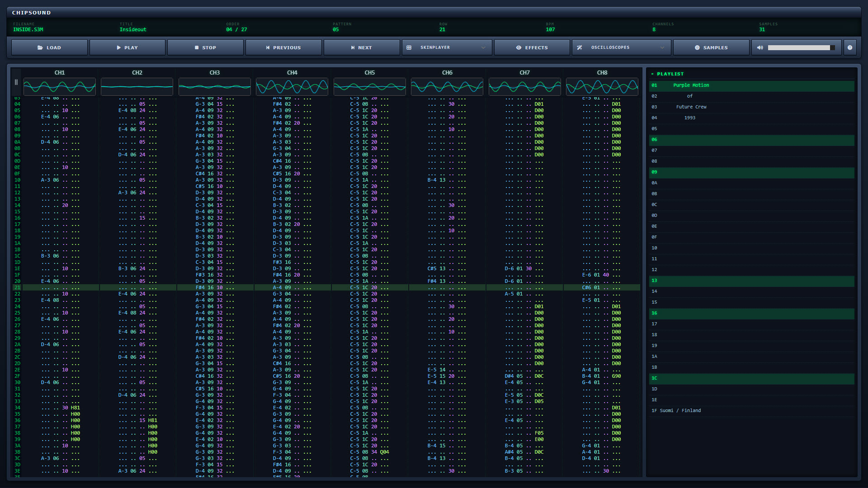
Task: Click the grid icon in the Skinplayer dropdown
Action: click(x=409, y=47)
